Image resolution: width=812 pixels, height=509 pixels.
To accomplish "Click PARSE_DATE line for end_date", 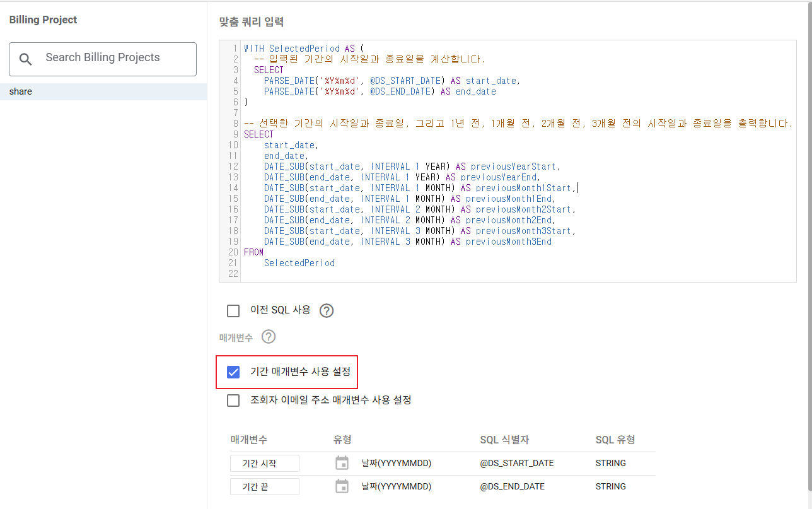I will pos(380,91).
